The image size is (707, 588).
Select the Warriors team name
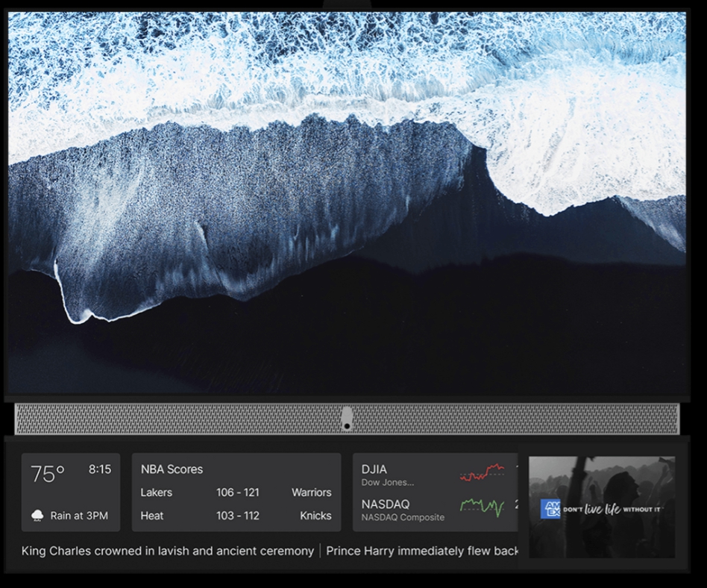pyautogui.click(x=311, y=492)
